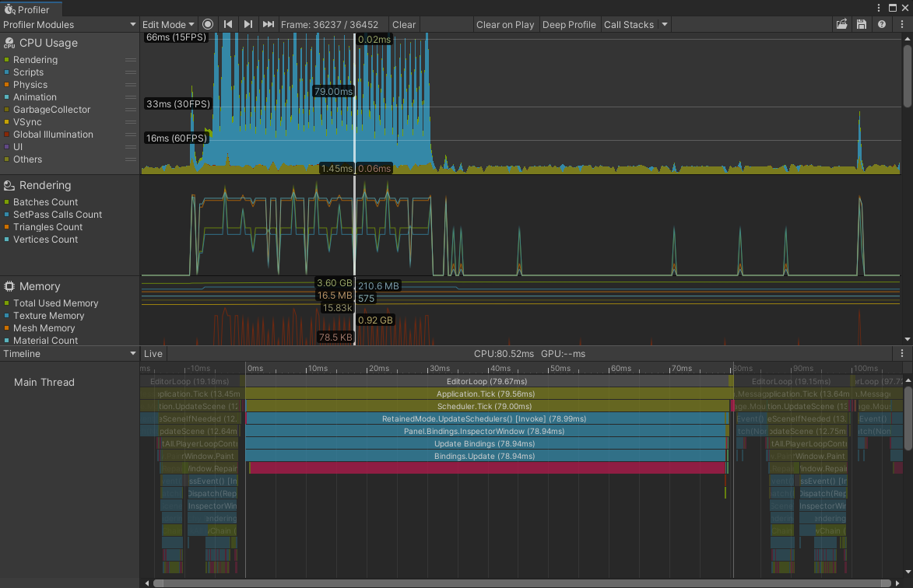The height and width of the screenshot is (588, 913).
Task: Enable Deep Profile mode
Action: click(x=569, y=24)
